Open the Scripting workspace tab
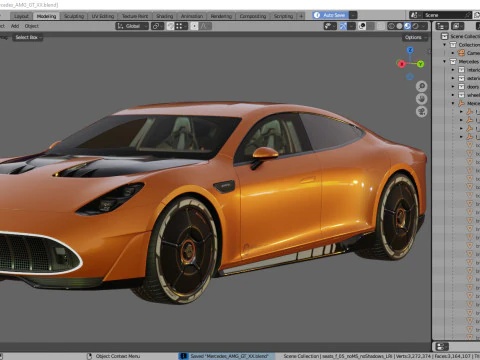The width and height of the screenshot is (480, 360). pos(283,16)
